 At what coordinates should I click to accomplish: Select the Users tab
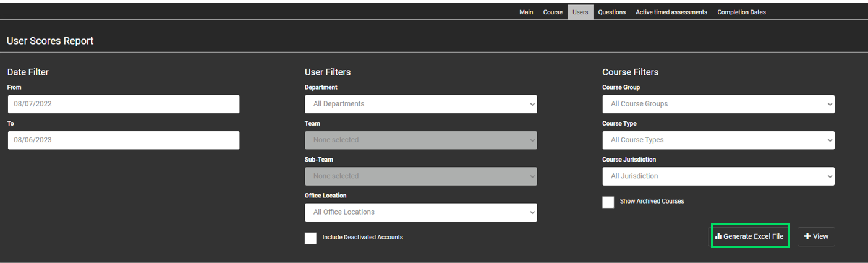pos(581,12)
